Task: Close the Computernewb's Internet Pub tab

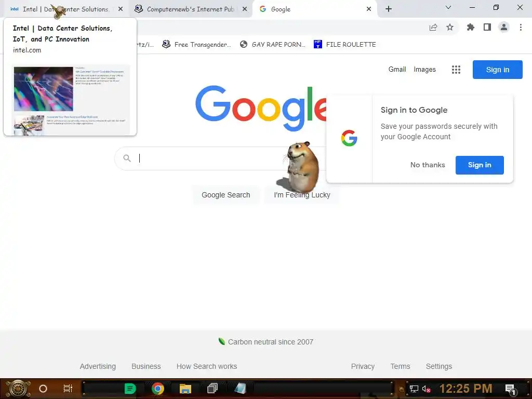Action: (245, 9)
